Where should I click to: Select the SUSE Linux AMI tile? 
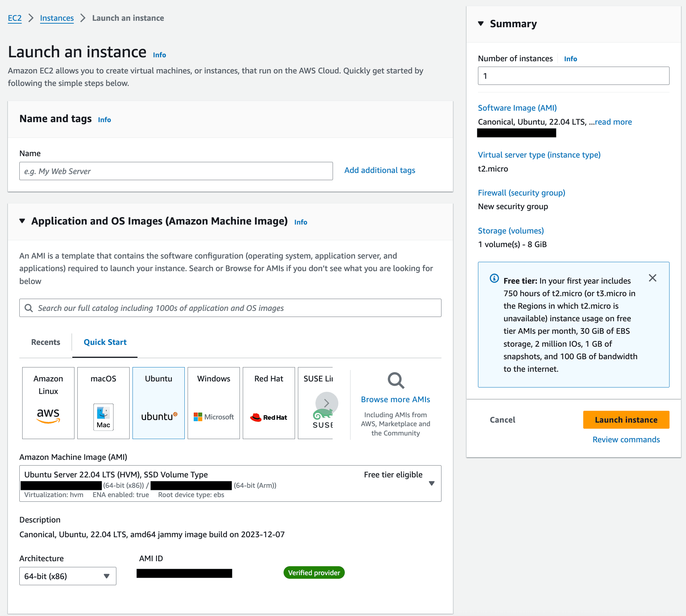click(315, 403)
